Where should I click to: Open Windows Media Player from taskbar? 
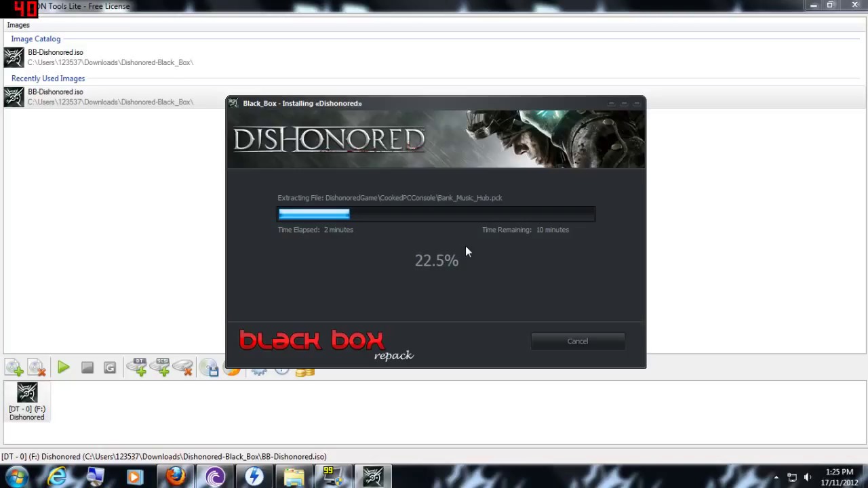coord(135,476)
